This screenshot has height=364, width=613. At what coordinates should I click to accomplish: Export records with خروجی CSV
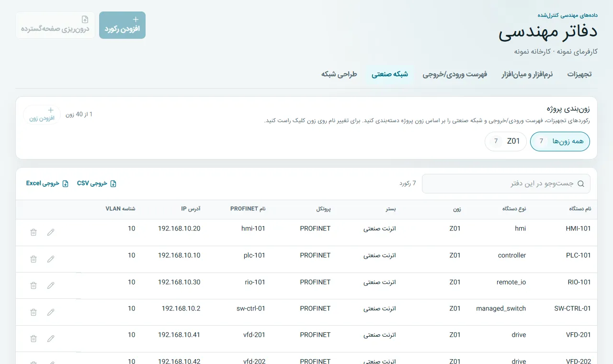click(x=97, y=183)
